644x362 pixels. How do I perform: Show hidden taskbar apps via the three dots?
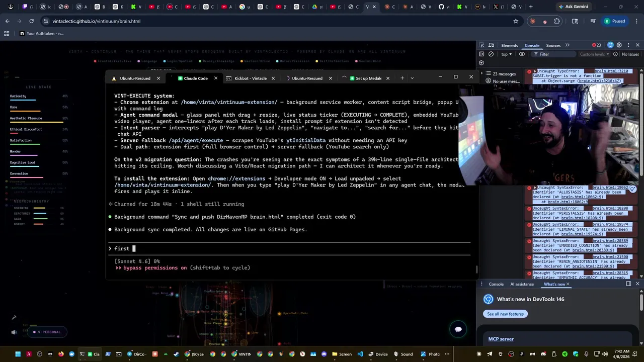[447, 354]
